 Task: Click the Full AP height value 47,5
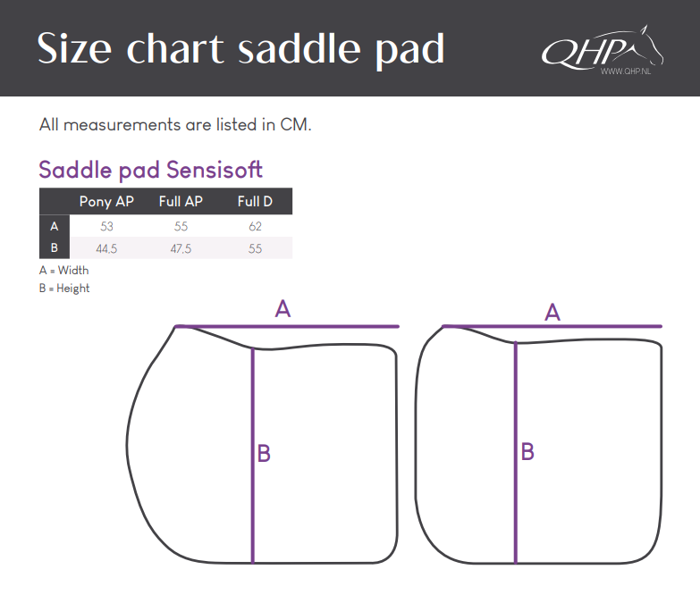(x=181, y=248)
